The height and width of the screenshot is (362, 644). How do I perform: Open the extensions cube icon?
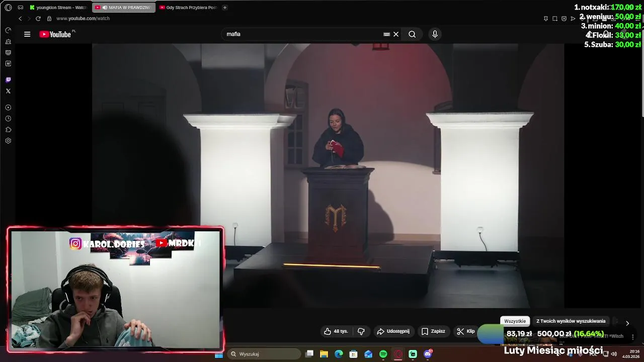point(8,130)
